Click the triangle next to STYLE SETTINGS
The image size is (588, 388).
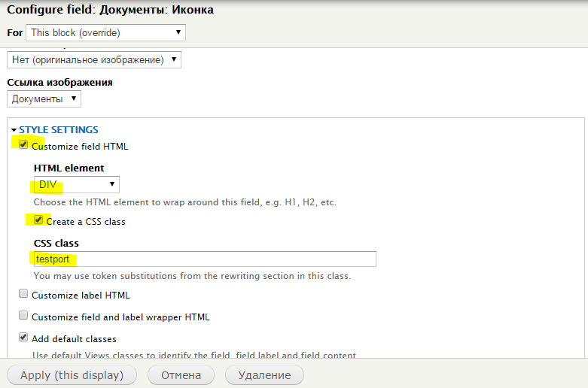coord(14,130)
